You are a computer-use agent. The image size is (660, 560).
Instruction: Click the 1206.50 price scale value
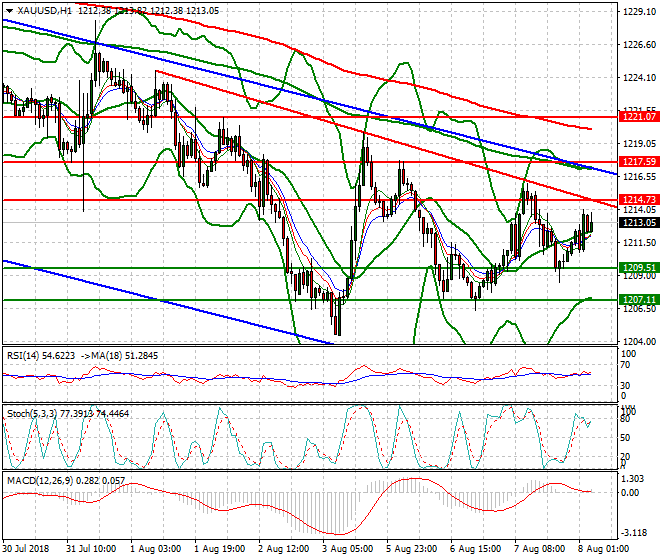639,309
